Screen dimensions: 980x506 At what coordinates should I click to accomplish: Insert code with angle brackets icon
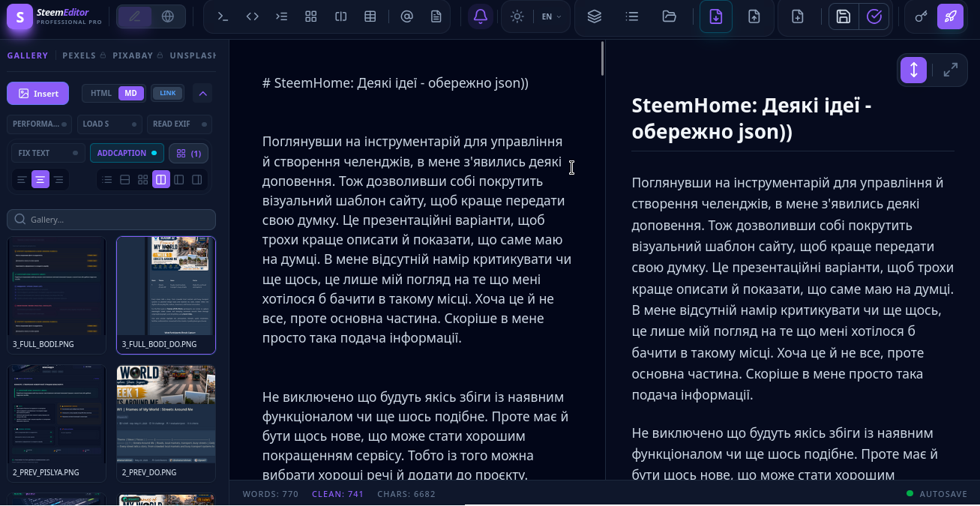click(253, 16)
